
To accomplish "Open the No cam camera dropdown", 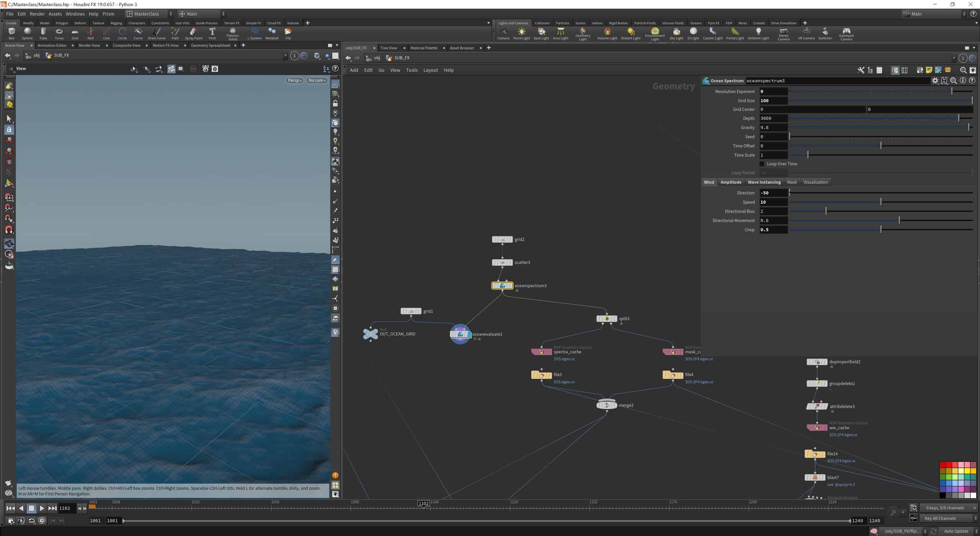I will [317, 80].
